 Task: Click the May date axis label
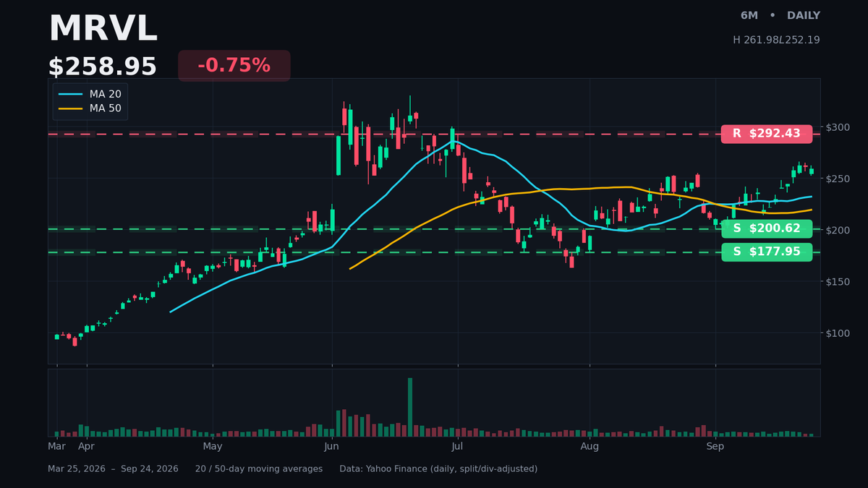click(213, 447)
